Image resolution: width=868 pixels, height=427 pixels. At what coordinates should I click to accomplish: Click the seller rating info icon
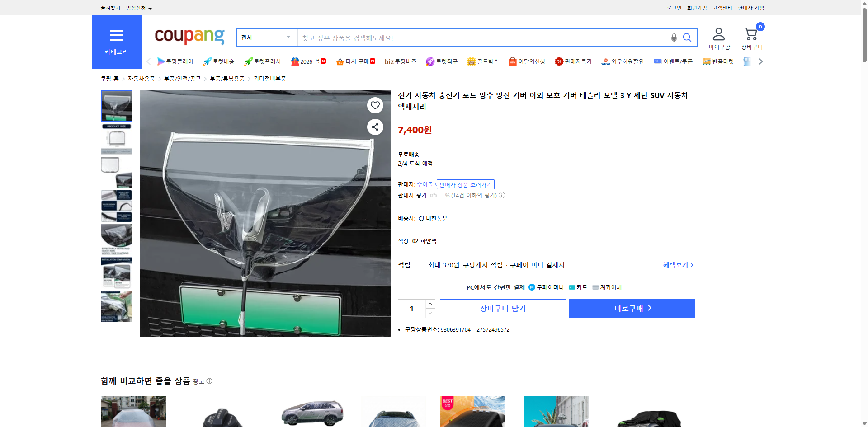tap(502, 195)
